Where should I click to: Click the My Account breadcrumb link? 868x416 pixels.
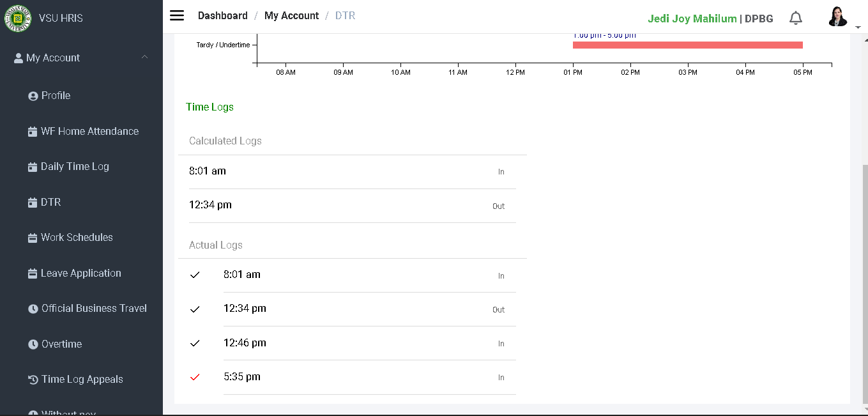291,16
